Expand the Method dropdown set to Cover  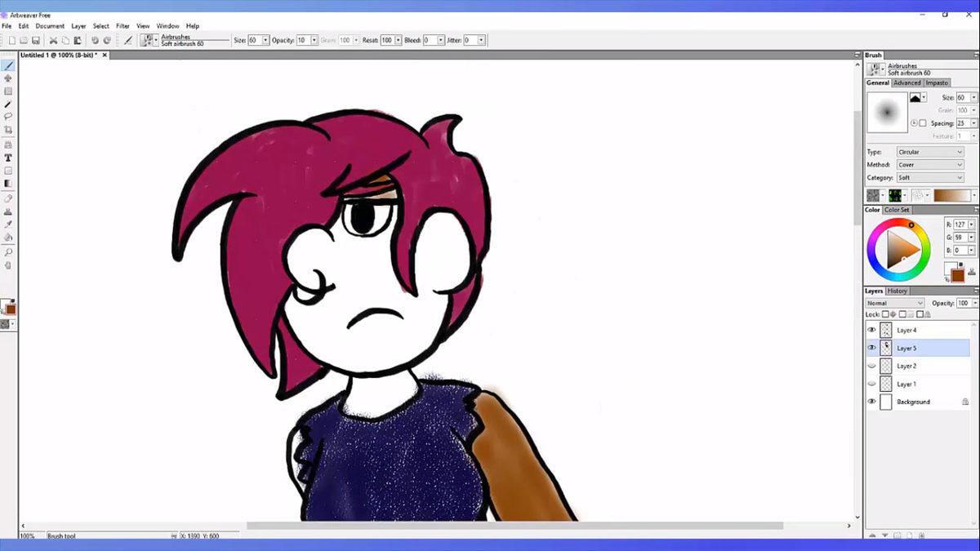coord(930,165)
